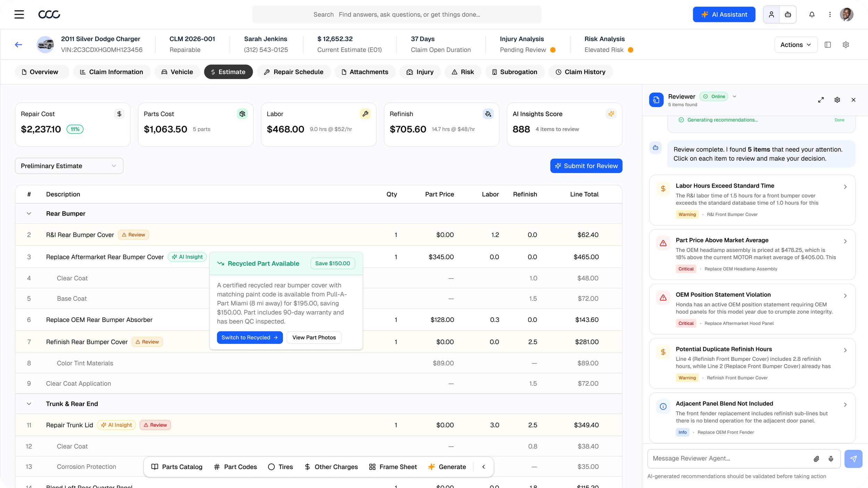Open Tires from bottom toolbar
This screenshot has height=488, width=868.
(281, 467)
